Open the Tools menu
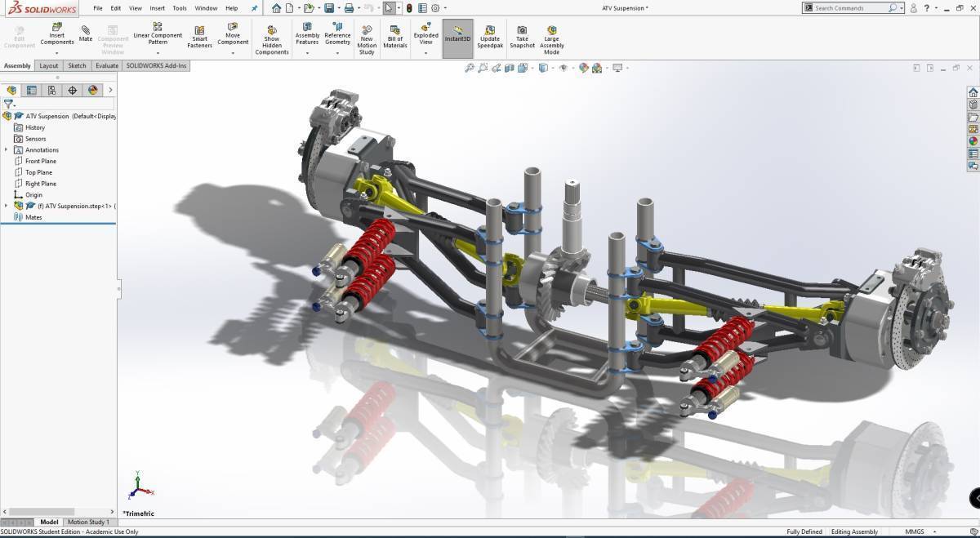Image resolution: width=980 pixels, height=538 pixels. coord(179,7)
